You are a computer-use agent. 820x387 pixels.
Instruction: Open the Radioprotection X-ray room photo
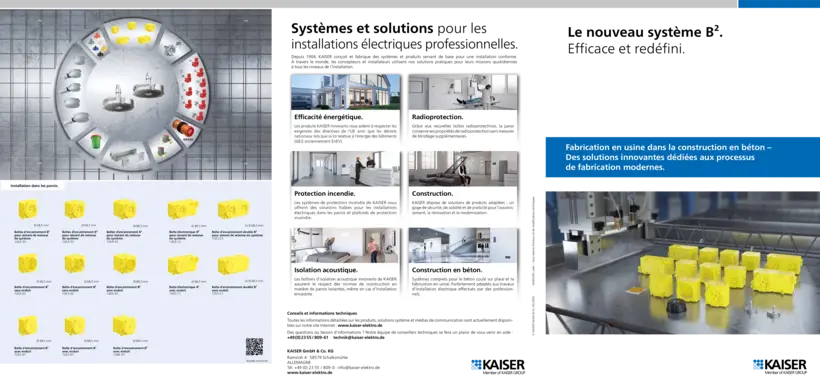(463, 92)
